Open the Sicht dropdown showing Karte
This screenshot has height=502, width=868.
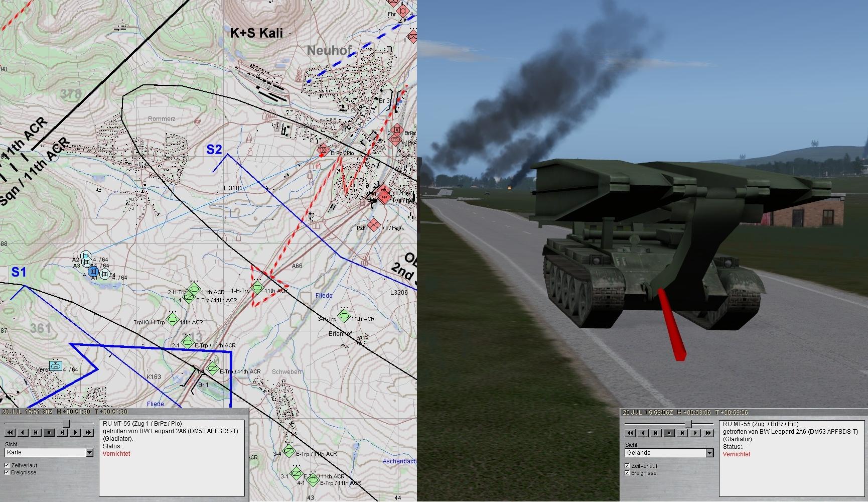(x=89, y=452)
